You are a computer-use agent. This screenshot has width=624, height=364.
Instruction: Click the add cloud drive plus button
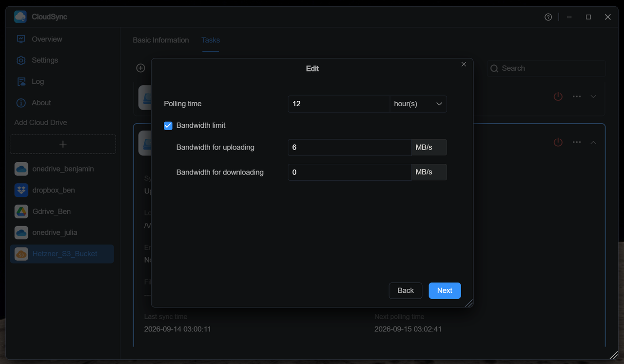(x=63, y=144)
